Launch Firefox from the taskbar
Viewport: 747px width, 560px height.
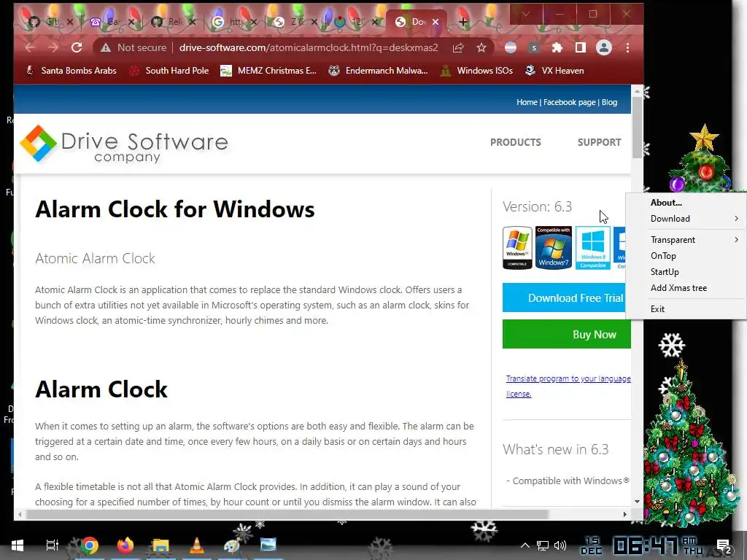pyautogui.click(x=125, y=545)
